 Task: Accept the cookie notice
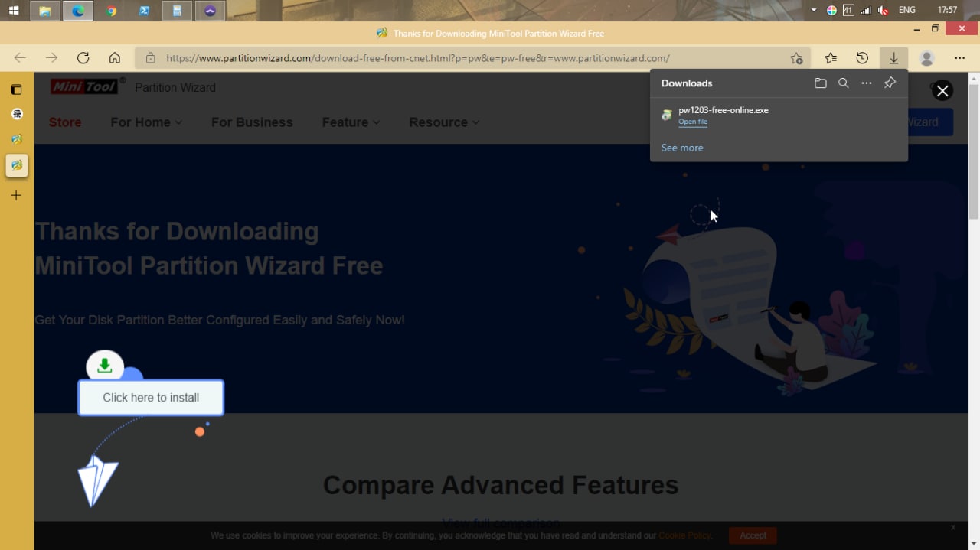click(753, 535)
